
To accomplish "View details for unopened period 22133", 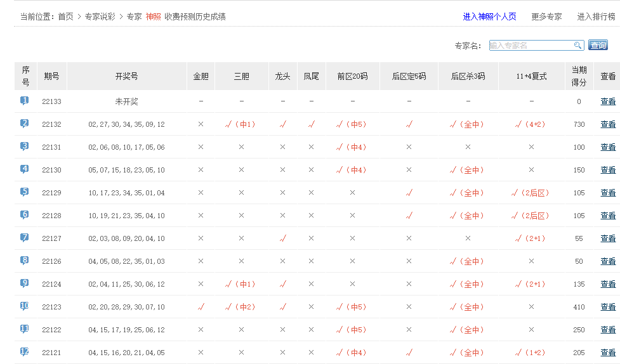I will (608, 101).
